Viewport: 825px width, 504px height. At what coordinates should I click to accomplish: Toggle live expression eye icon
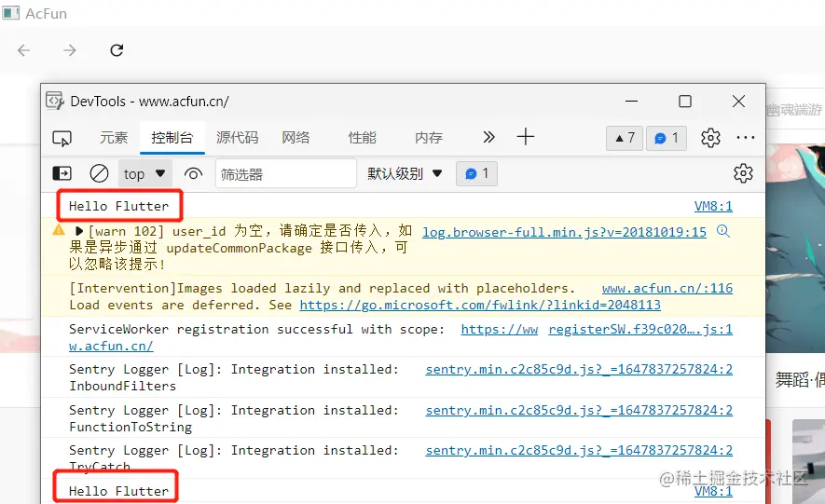pos(193,173)
